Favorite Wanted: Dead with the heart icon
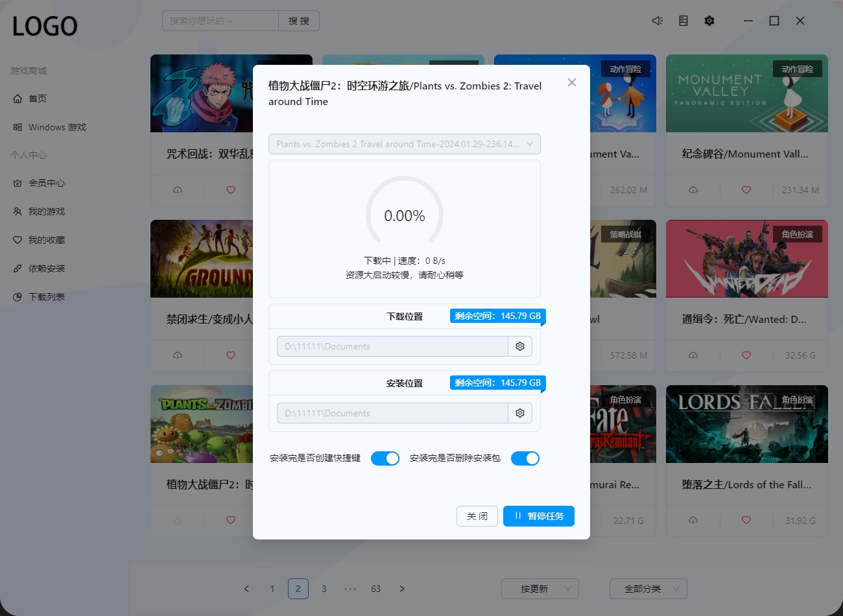The image size is (843, 616). (746, 355)
